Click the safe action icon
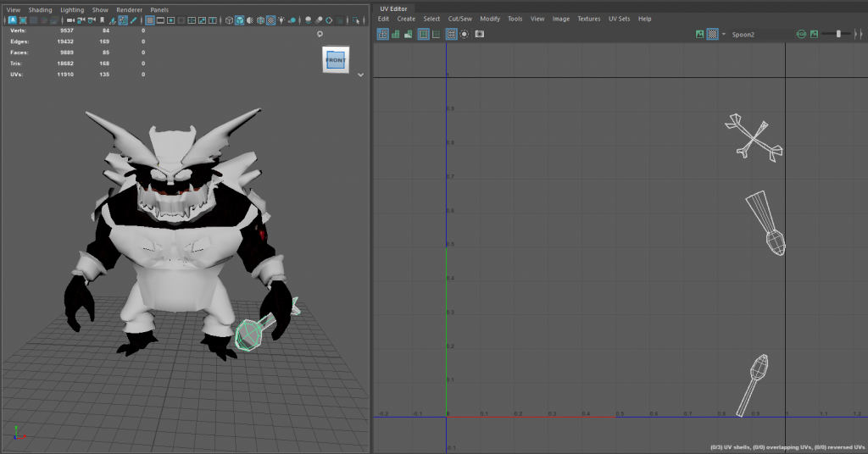The height and width of the screenshot is (454, 868). [x=202, y=20]
